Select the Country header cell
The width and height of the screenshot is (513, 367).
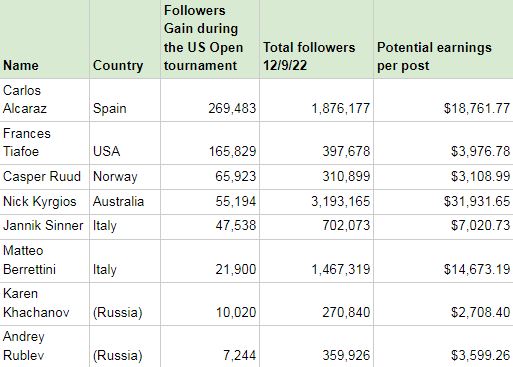click(x=125, y=39)
